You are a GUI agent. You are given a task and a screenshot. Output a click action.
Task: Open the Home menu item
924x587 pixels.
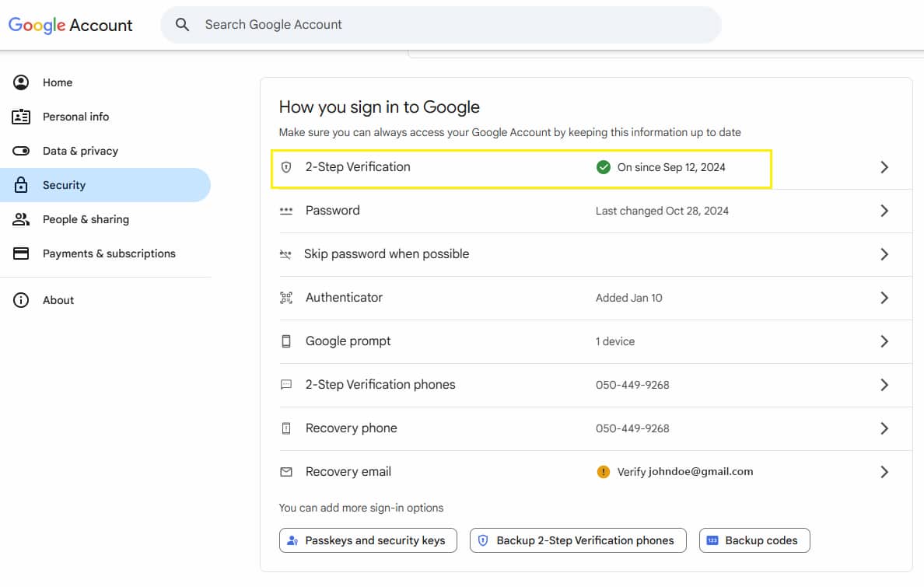pos(58,82)
